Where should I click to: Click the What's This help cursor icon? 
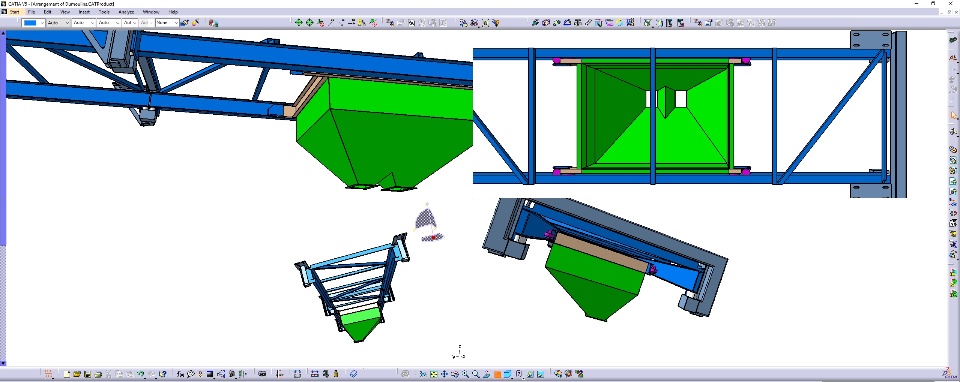162,374
